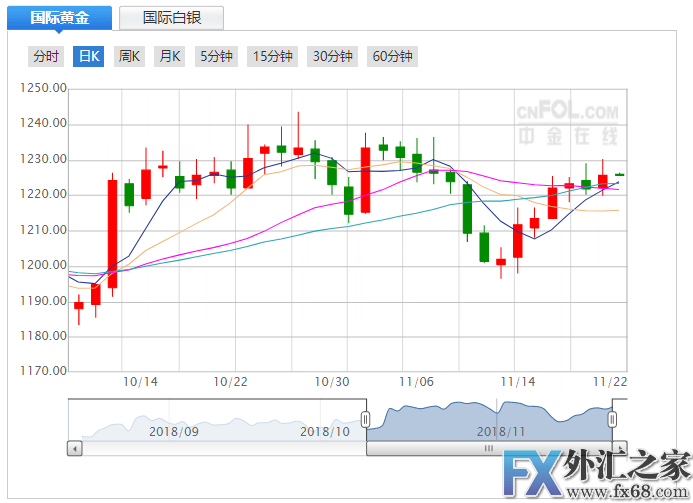Show the 5分钟 interval chart
Screen dimensions: 693x503
[217, 56]
